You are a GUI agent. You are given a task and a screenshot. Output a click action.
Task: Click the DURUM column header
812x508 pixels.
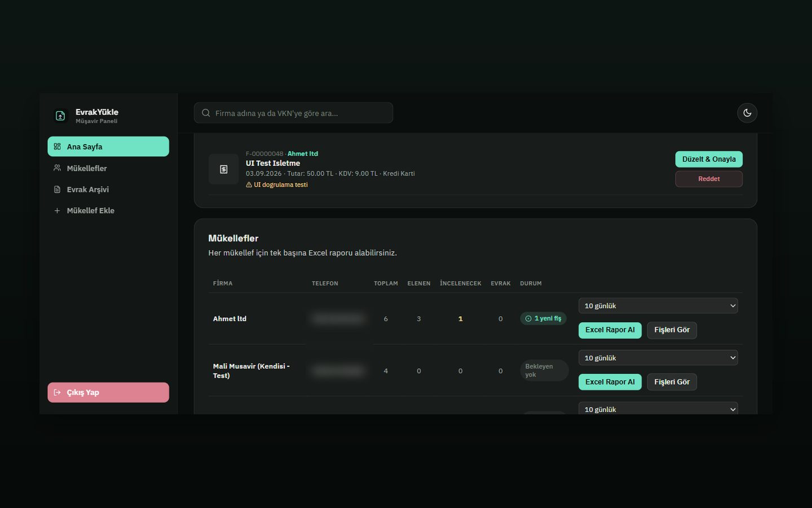coord(531,283)
